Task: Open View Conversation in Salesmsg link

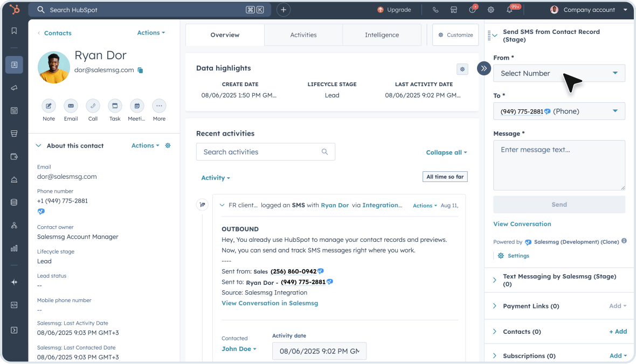Action: pyautogui.click(x=269, y=303)
